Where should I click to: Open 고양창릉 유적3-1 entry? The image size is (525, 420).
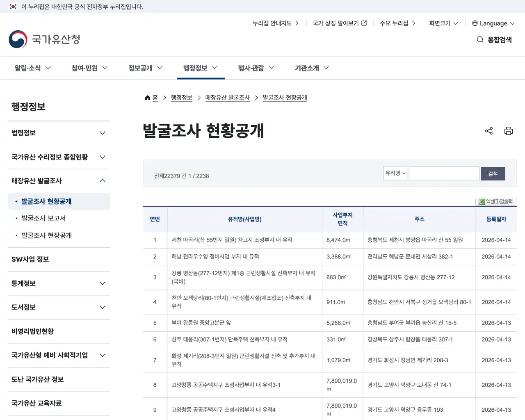pos(226,385)
